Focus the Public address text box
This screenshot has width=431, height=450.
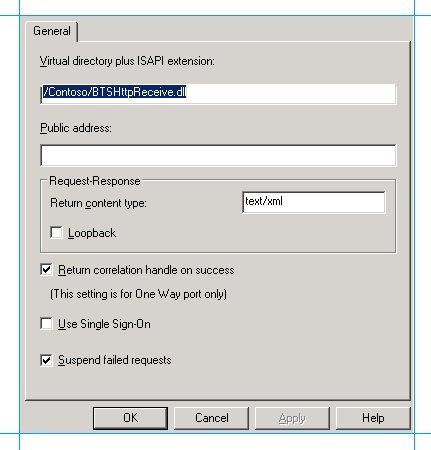pyautogui.click(x=218, y=155)
